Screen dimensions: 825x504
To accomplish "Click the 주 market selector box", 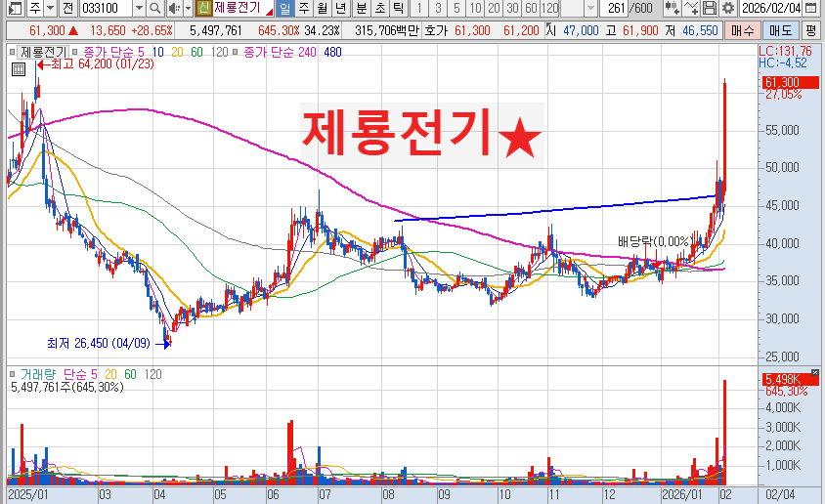I will click(35, 8).
